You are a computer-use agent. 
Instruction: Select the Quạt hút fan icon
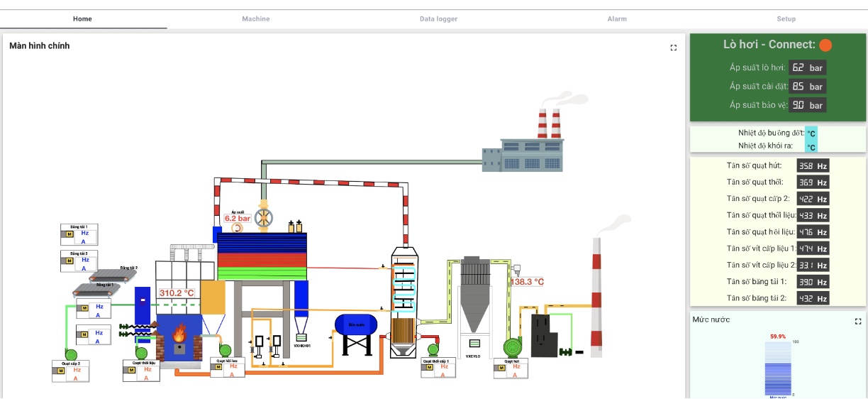tap(512, 347)
